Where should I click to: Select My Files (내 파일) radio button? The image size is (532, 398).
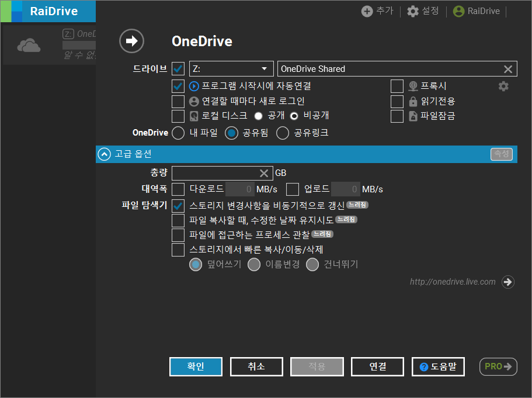coord(178,133)
